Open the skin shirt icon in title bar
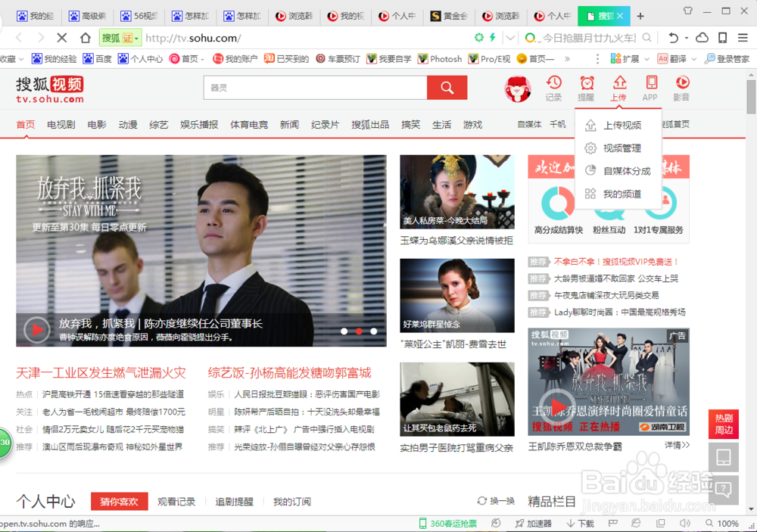 687,11
